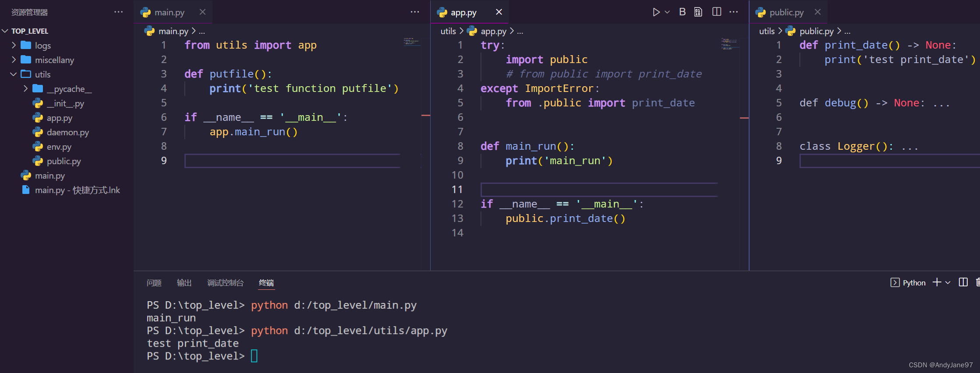Place cursor on line 9 of main.py
This screenshot has height=373, width=980.
tap(292, 161)
